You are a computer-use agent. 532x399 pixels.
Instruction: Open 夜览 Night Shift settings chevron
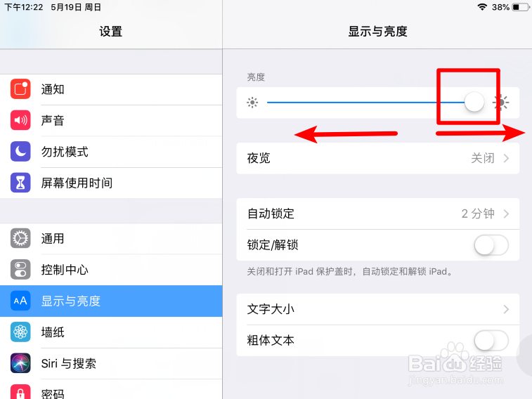click(x=506, y=158)
